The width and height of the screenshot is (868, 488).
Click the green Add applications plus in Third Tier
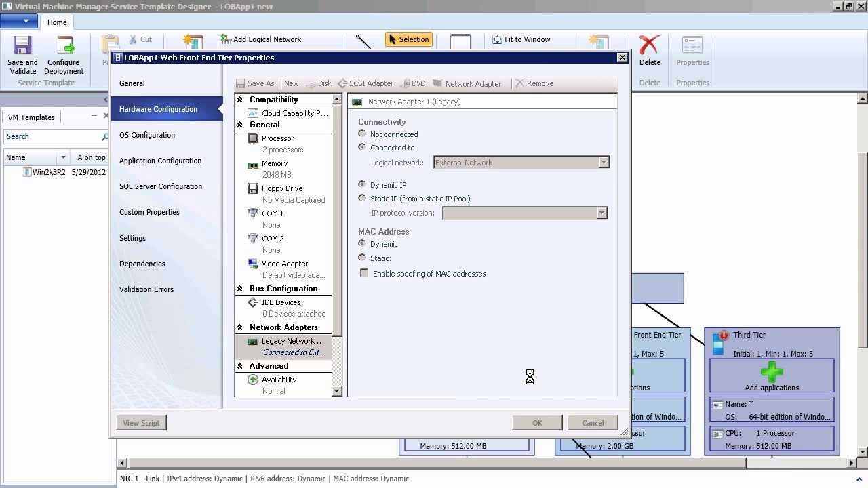pos(772,372)
